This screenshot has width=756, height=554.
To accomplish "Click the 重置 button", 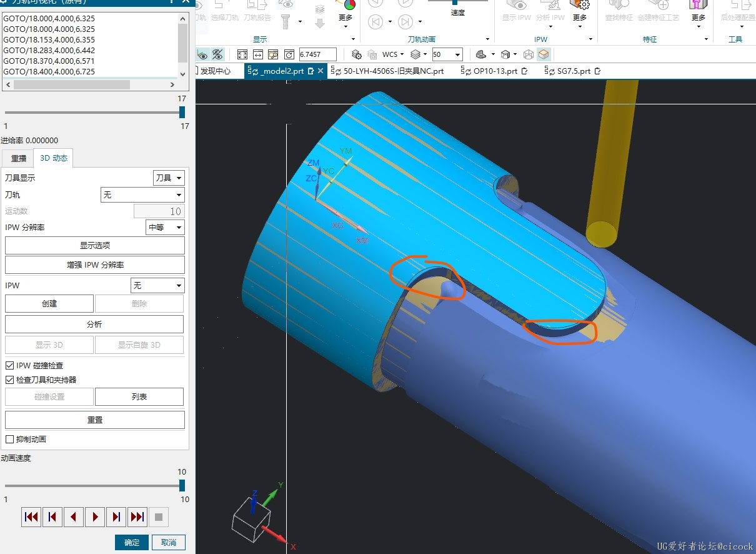I will pyautogui.click(x=95, y=420).
